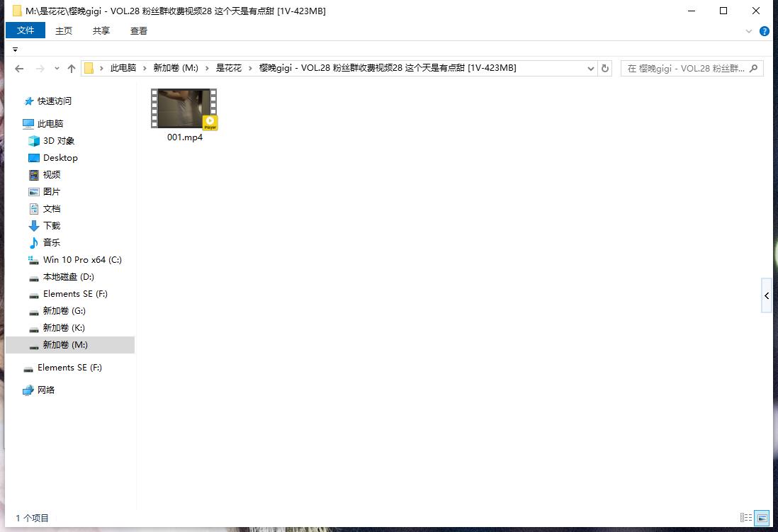Close the Explorer window
Image resolution: width=778 pixels, height=532 pixels.
[x=755, y=11]
